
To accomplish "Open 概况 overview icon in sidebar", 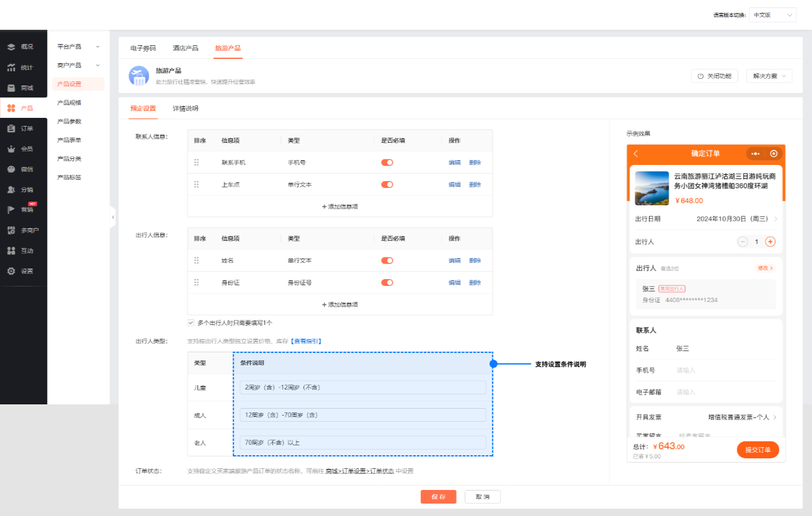I will click(x=11, y=47).
